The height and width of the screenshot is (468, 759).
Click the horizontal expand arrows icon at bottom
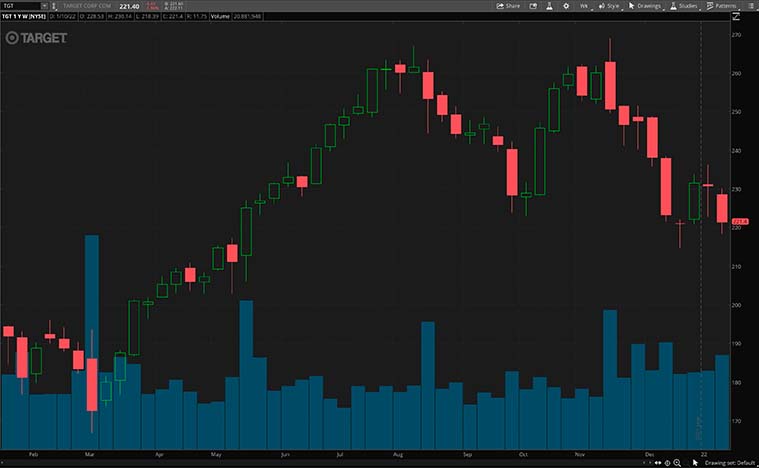658,463
